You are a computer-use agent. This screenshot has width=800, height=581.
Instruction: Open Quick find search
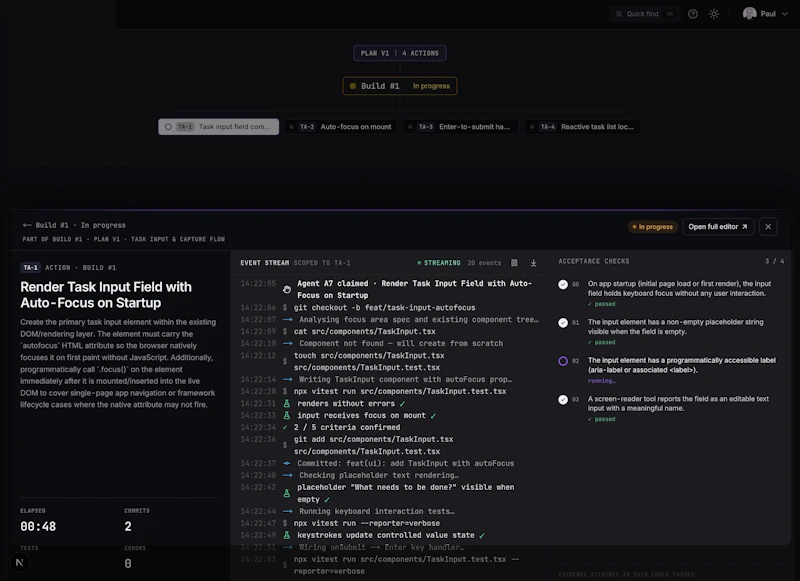pos(645,14)
